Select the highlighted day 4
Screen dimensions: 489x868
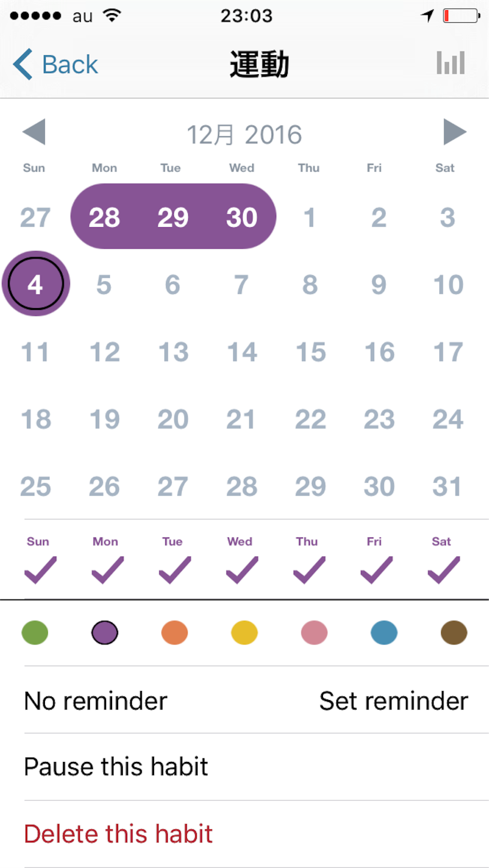point(36,284)
